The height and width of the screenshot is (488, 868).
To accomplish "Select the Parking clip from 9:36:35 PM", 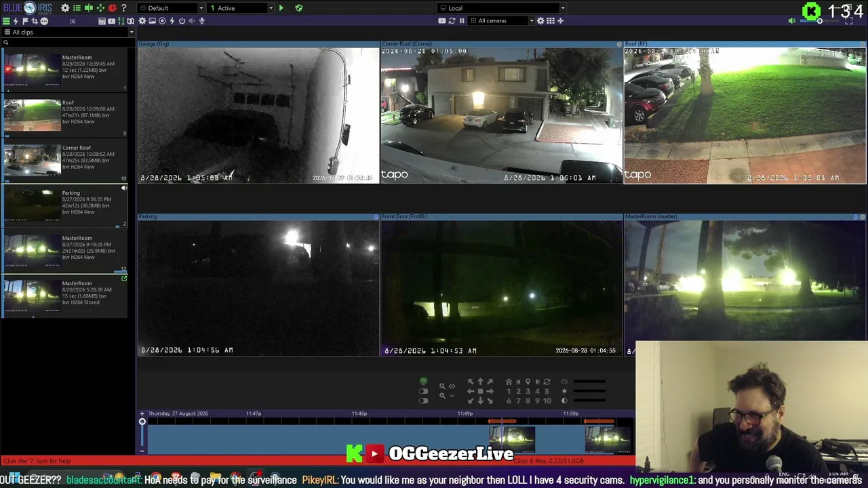I will (x=64, y=205).
